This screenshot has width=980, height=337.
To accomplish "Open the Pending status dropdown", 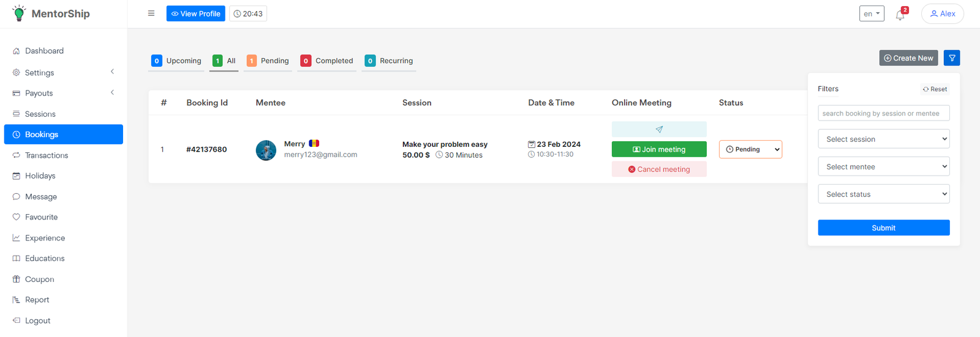I will pos(750,149).
